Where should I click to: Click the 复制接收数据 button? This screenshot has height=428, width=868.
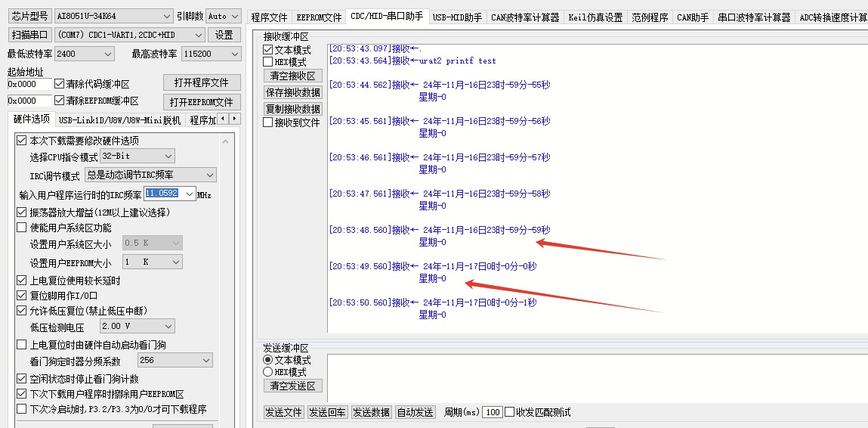(293, 109)
